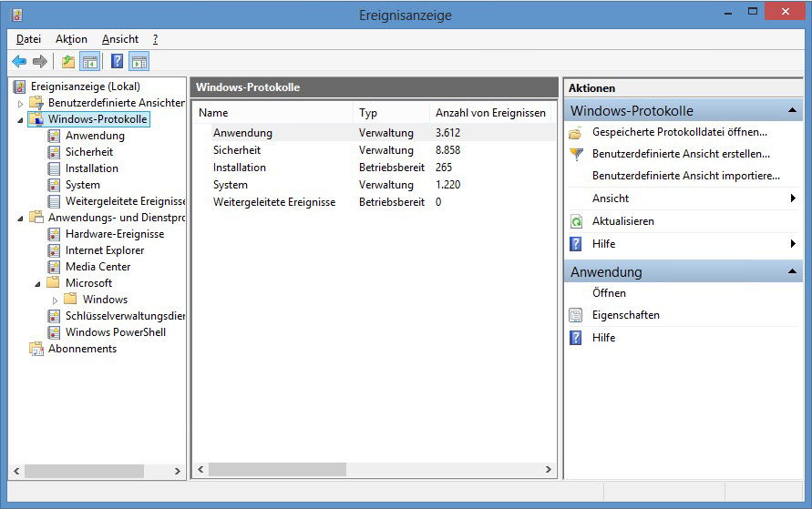Screen dimensions: 812x509
Task: Click the blue Back arrow in toolbar
Action: point(19,62)
